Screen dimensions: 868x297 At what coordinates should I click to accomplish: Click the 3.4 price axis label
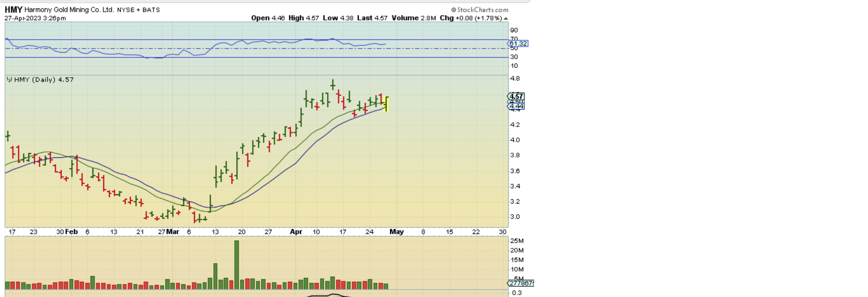515,186
